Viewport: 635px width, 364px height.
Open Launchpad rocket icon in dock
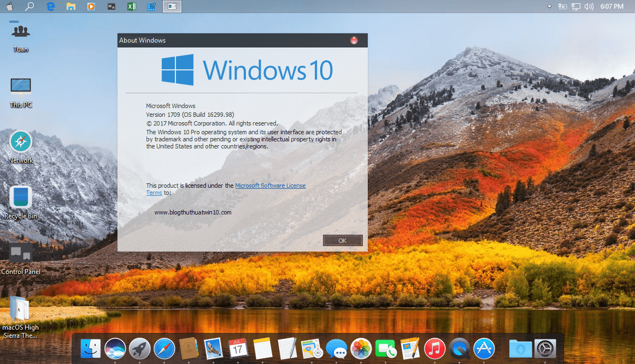[x=140, y=349]
